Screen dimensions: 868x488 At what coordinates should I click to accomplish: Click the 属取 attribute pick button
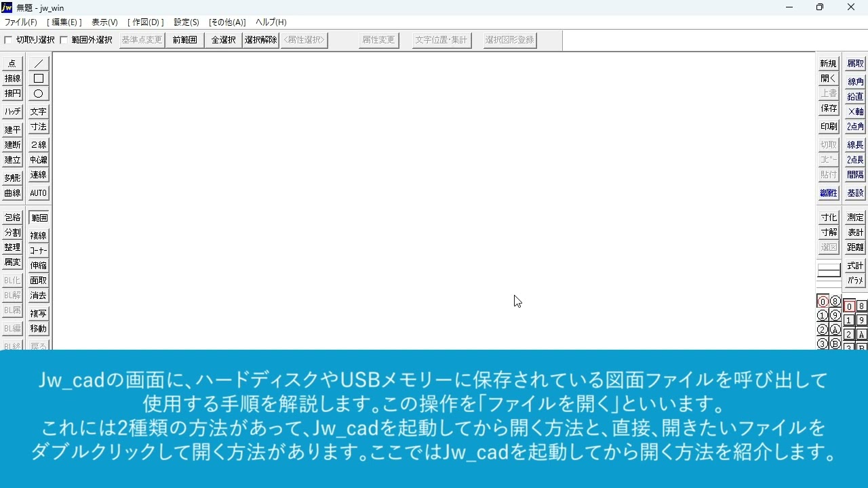[x=856, y=64]
